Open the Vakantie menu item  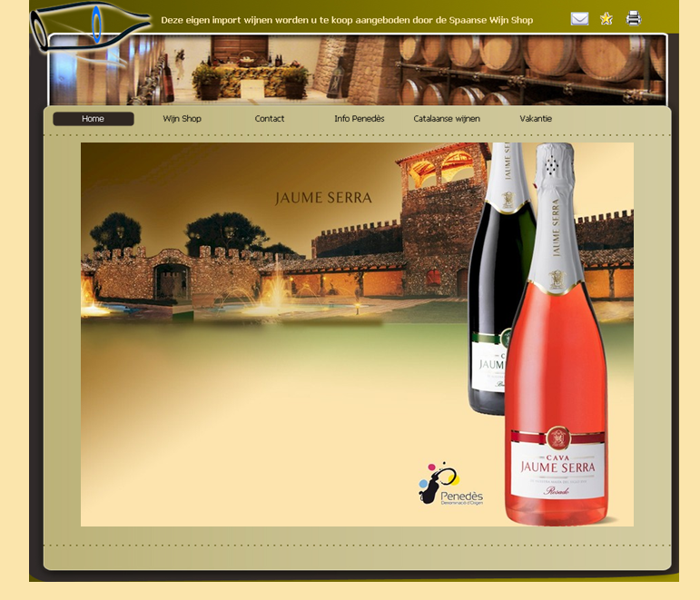pyautogui.click(x=536, y=119)
